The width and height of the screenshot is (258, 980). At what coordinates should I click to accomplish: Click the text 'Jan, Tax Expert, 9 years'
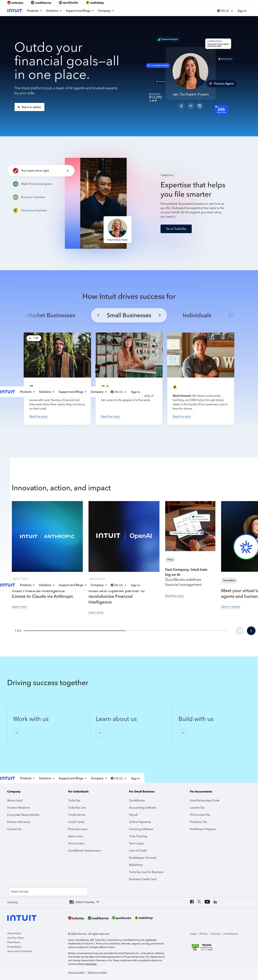tap(191, 94)
